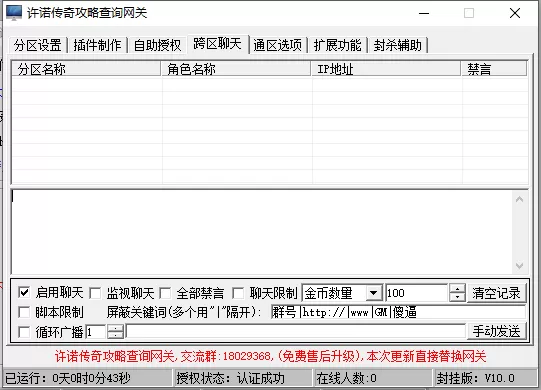Switch to the 插件制作 tab
This screenshot has height=390, width=541.
point(97,45)
